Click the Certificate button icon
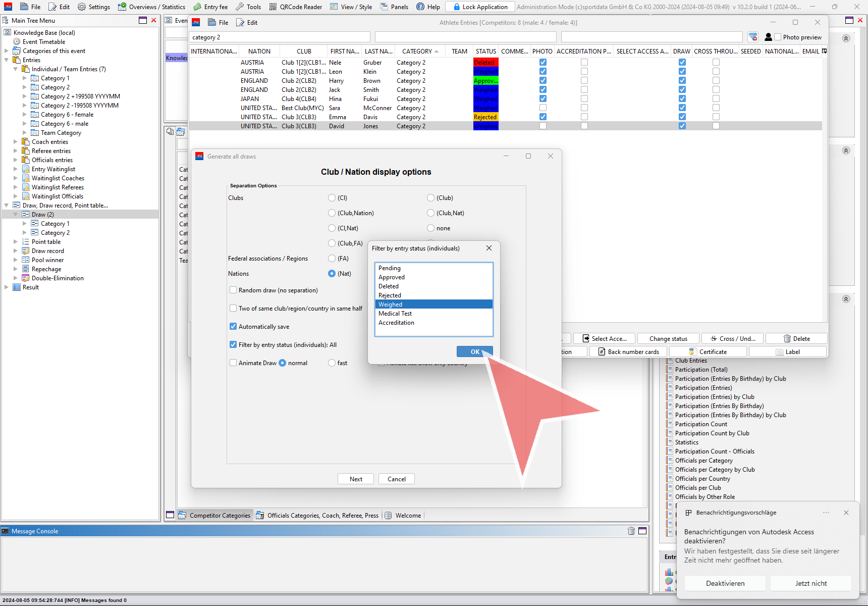This screenshot has width=868, height=606. tap(692, 351)
